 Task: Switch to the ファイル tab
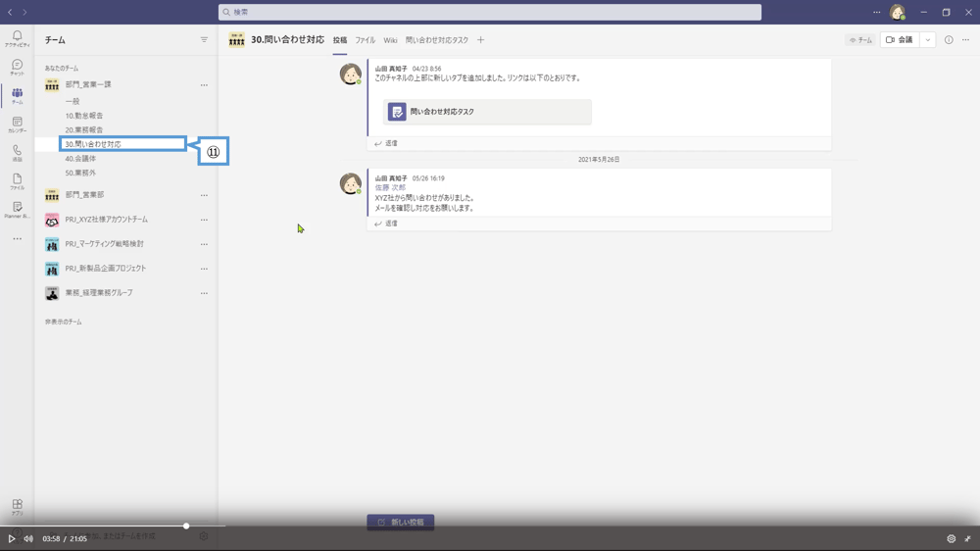tap(365, 40)
